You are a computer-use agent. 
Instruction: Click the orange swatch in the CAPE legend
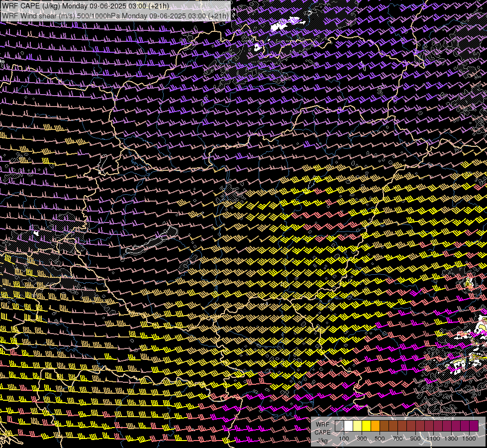375,426
